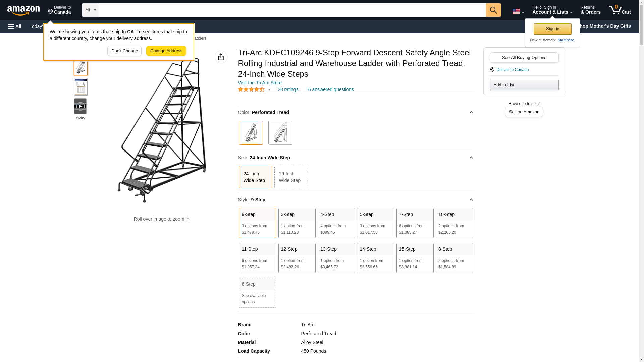Choose the 10-Step style option
Screen dimensions: 644x362
(x=454, y=223)
